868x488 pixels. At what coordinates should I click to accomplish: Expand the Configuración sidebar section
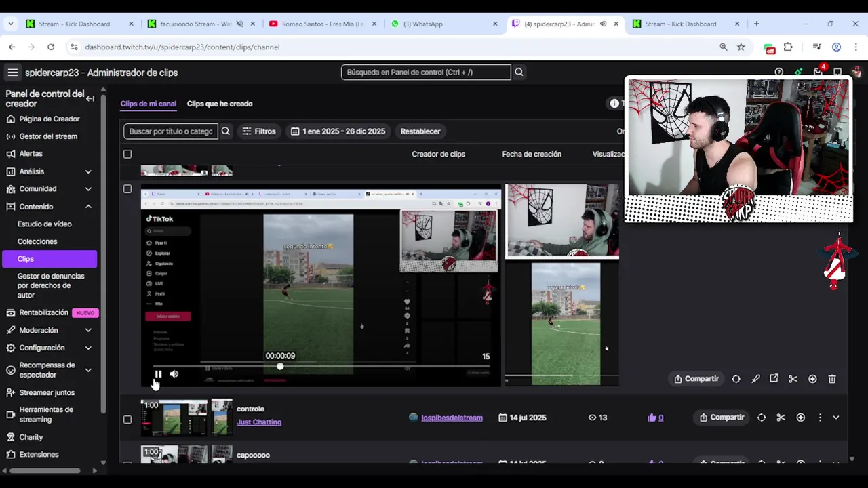pyautogui.click(x=88, y=348)
